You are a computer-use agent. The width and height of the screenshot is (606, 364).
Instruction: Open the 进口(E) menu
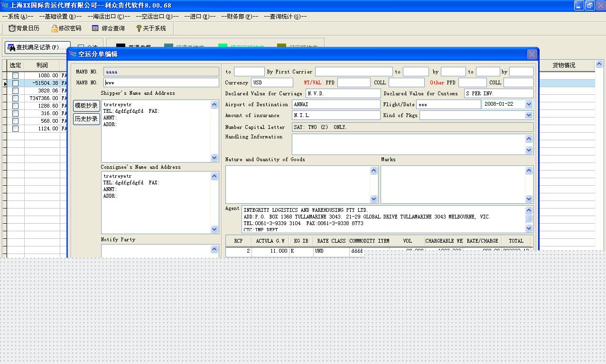pyautogui.click(x=200, y=17)
